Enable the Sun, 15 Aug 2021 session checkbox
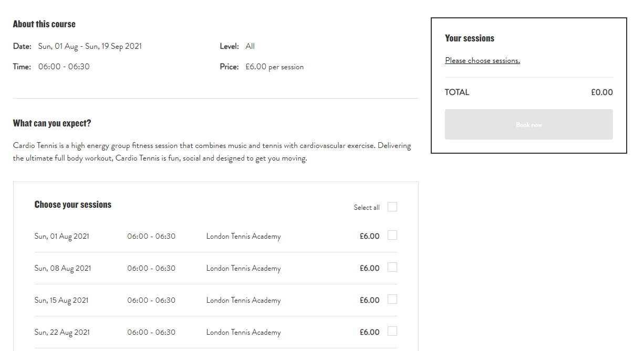The width and height of the screenshot is (644, 351). (392, 300)
